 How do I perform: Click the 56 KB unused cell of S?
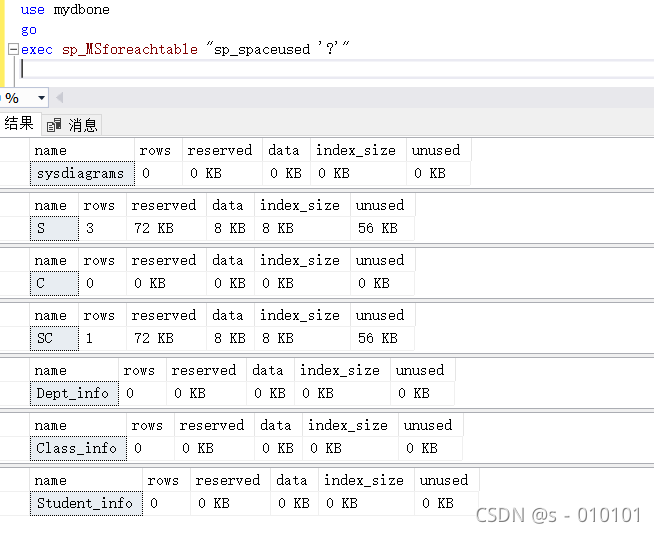382,229
